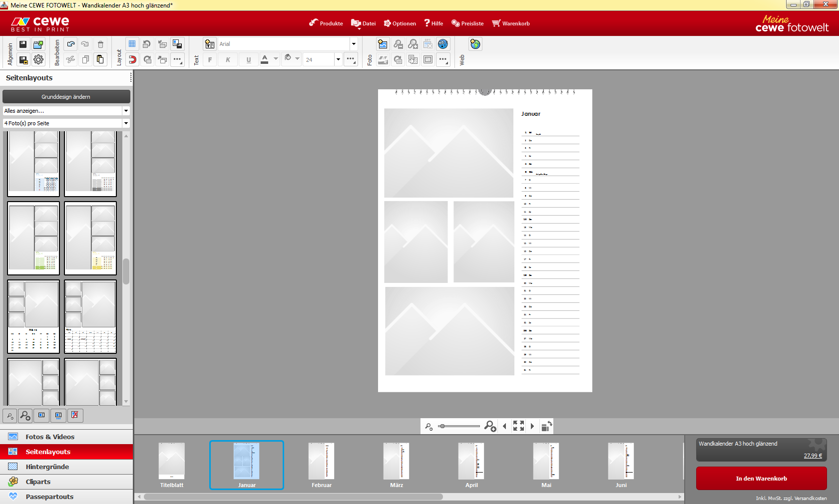Click the insert text box icon
The width and height of the screenshot is (839, 504).
point(210,44)
